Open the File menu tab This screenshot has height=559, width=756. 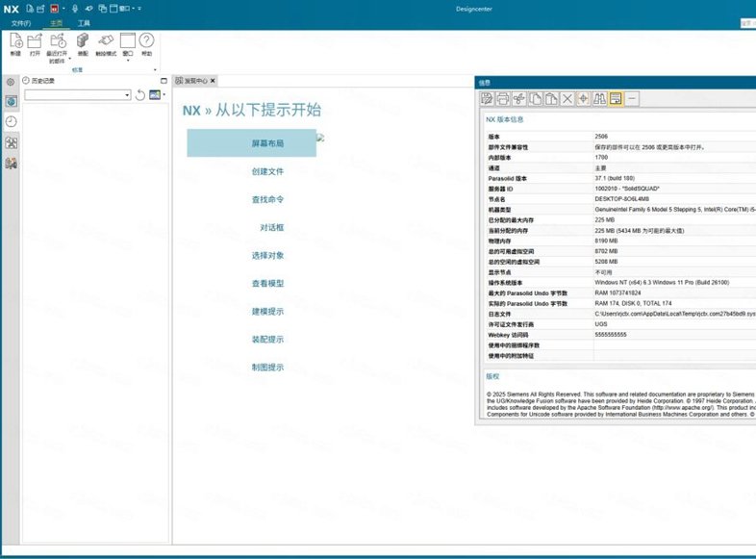coord(21,23)
